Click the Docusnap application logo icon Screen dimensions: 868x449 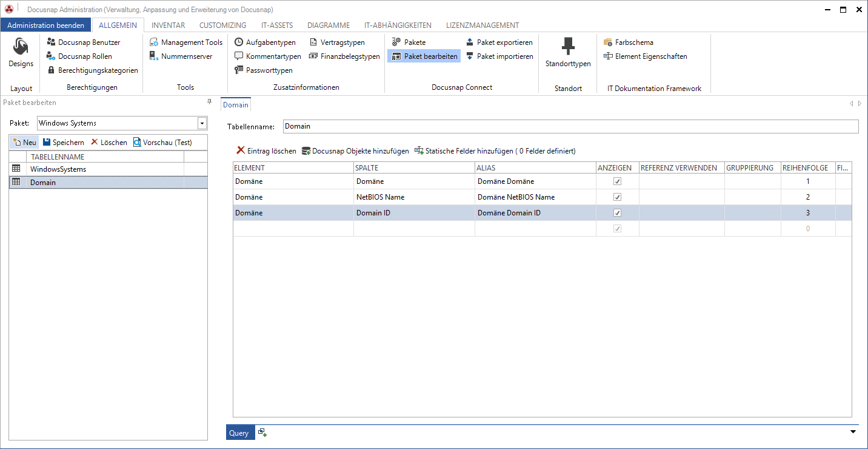8,9
